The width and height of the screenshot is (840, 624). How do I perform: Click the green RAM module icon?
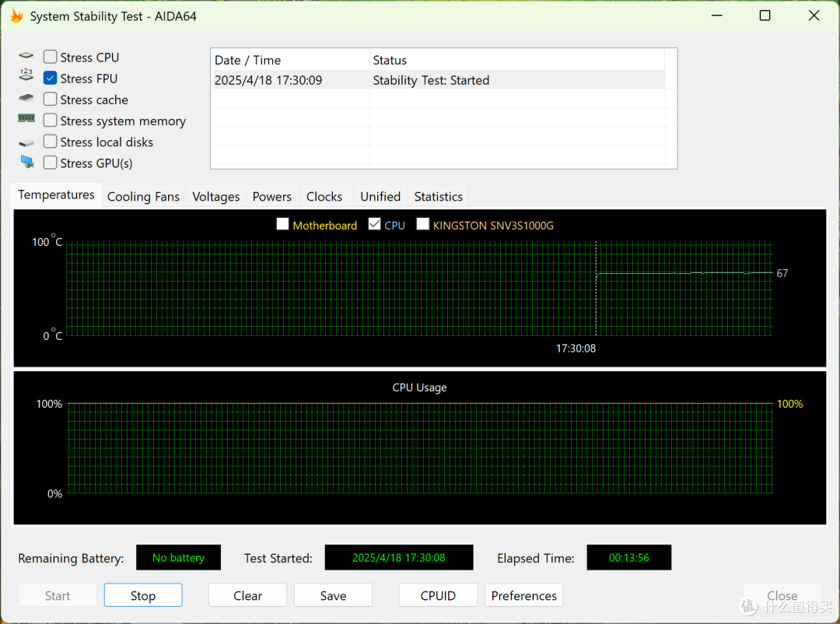click(26, 118)
